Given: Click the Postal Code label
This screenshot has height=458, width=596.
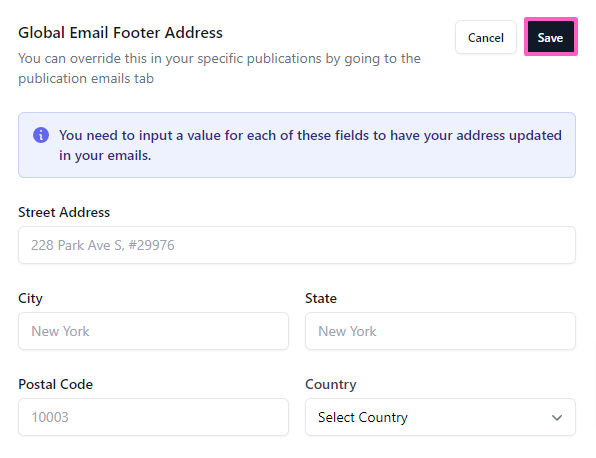Looking at the screenshot, I should (x=55, y=384).
